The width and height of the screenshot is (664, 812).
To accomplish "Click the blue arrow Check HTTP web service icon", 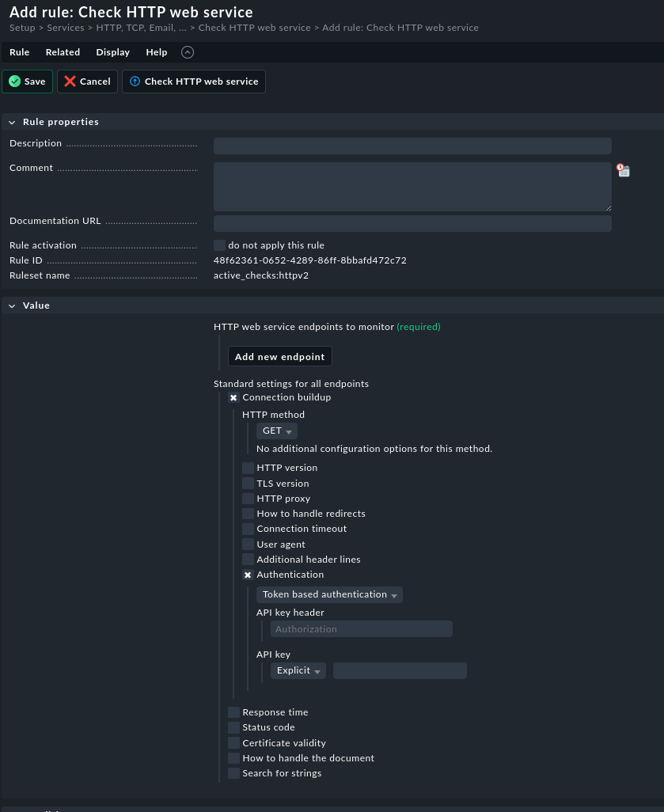I will 135,82.
